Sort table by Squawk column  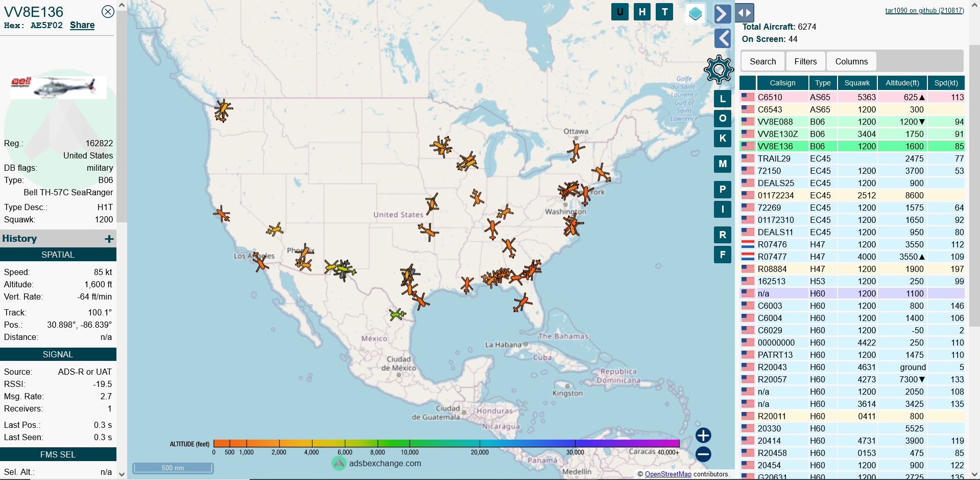857,83
